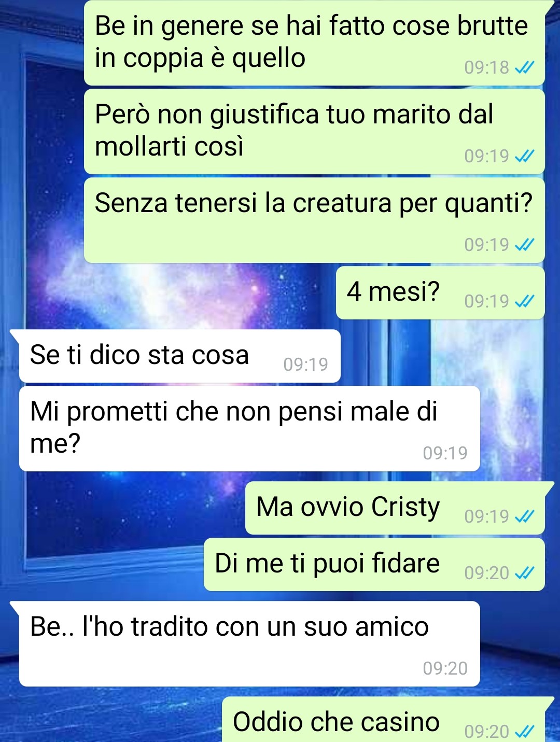Tap the read ticks on "mollarti così" message

click(x=524, y=156)
